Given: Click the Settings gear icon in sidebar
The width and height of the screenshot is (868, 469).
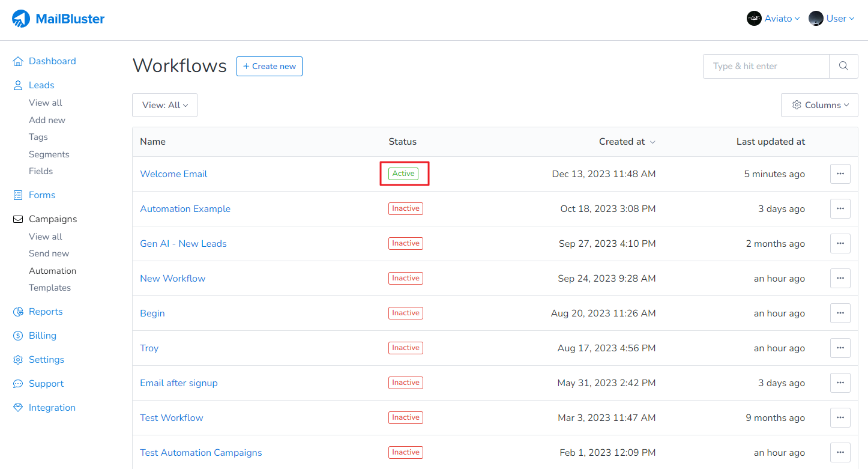Looking at the screenshot, I should (x=18, y=360).
